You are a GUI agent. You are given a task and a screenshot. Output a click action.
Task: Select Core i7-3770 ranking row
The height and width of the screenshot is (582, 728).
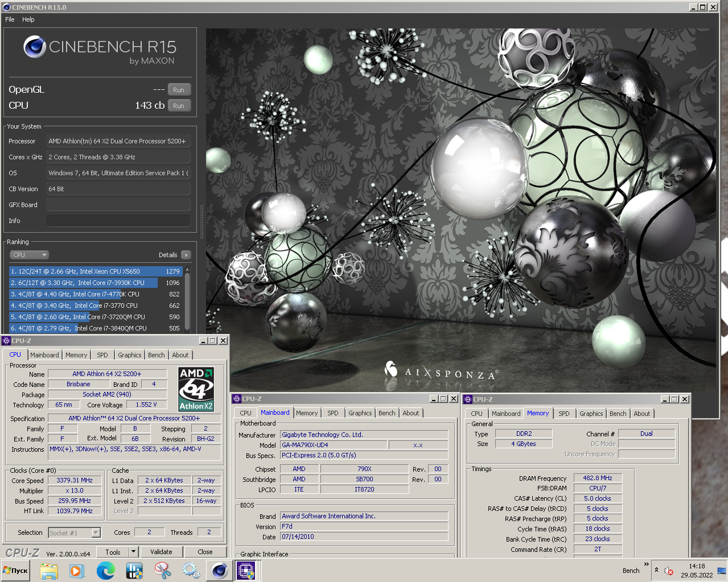point(95,306)
